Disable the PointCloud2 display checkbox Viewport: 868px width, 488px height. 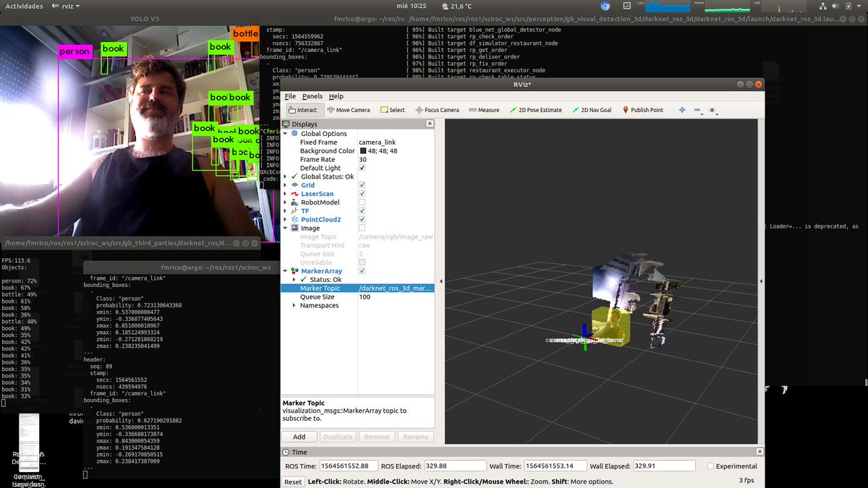coord(362,220)
